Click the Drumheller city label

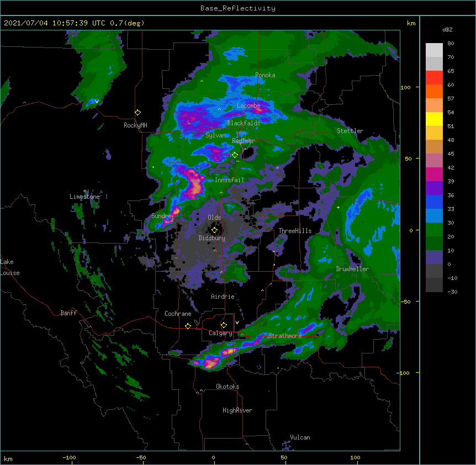coord(352,269)
